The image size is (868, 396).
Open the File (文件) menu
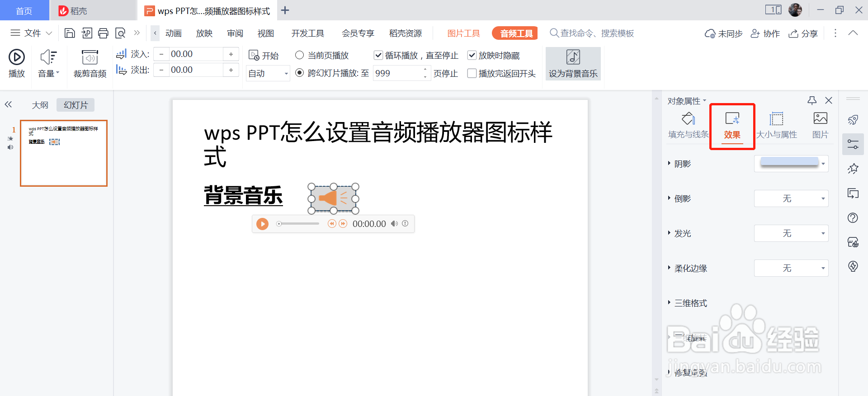[x=31, y=33]
